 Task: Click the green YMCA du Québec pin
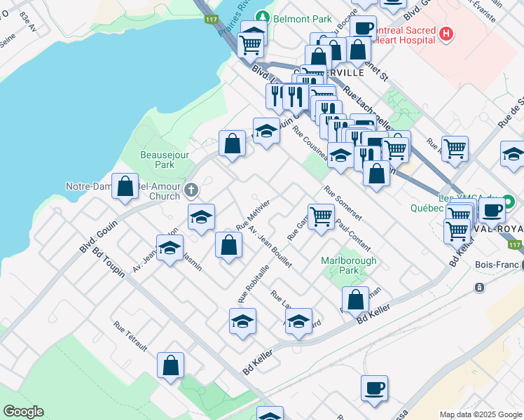509,202
